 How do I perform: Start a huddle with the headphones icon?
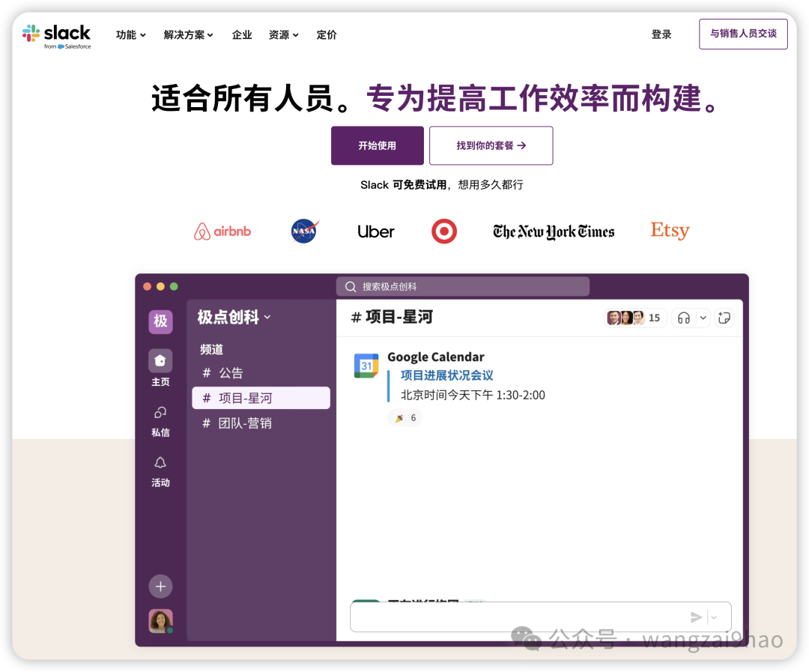(684, 318)
